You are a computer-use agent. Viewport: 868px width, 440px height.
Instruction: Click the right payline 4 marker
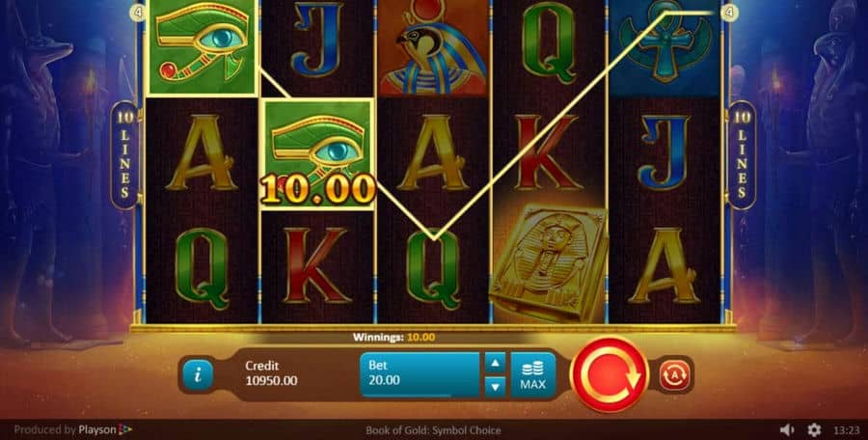tap(730, 13)
